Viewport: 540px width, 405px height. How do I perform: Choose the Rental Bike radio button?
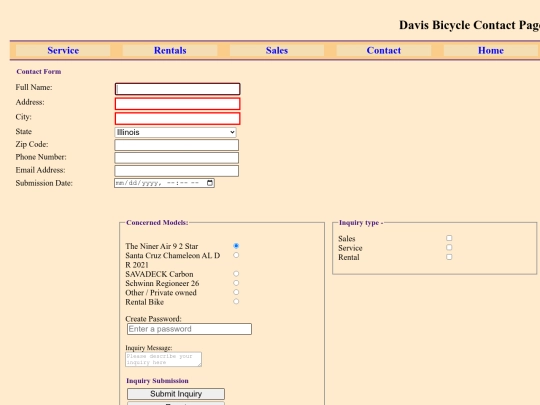click(236, 302)
